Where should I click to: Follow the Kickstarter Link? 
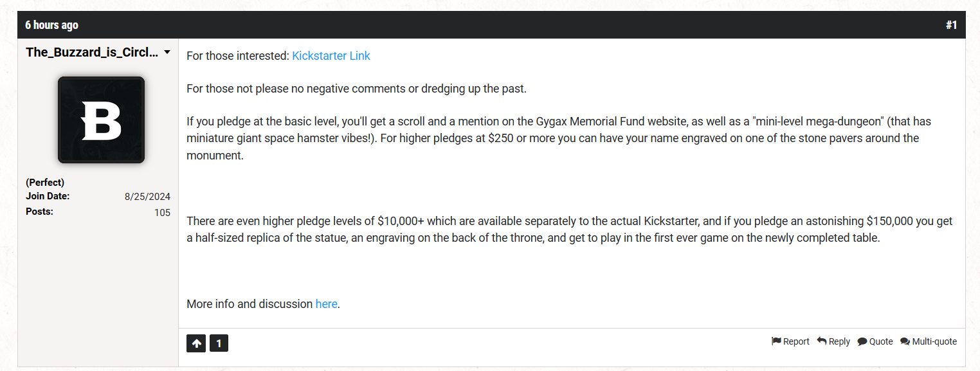point(331,56)
